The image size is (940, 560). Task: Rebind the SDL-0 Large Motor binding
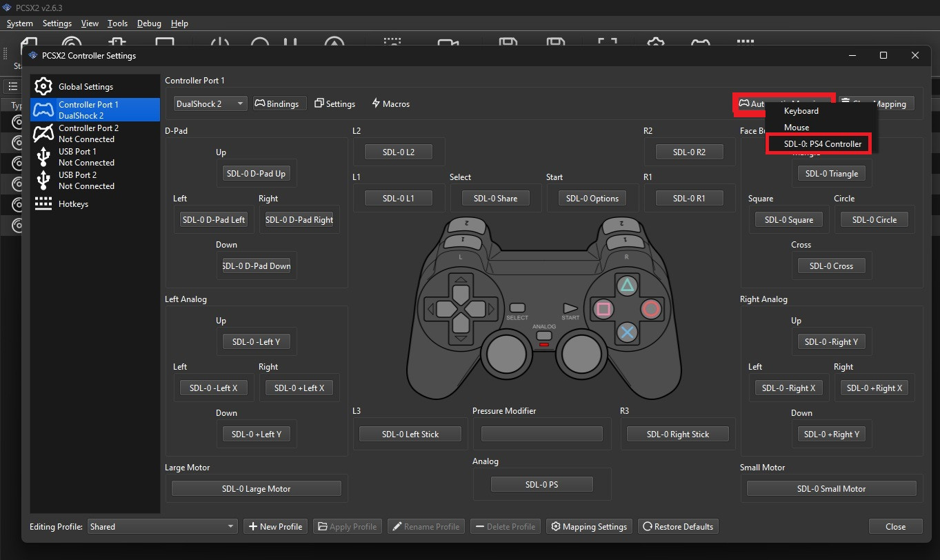pos(256,488)
